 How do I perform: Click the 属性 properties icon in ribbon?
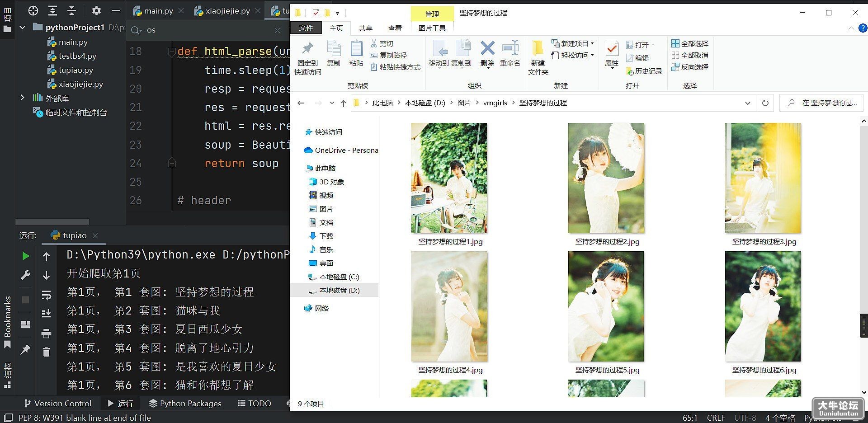(612, 48)
